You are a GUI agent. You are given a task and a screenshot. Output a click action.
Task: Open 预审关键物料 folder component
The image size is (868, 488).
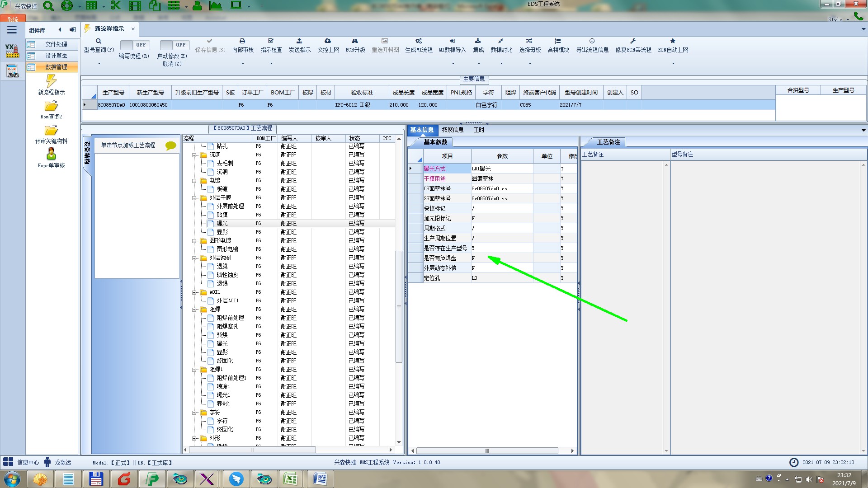point(51,134)
